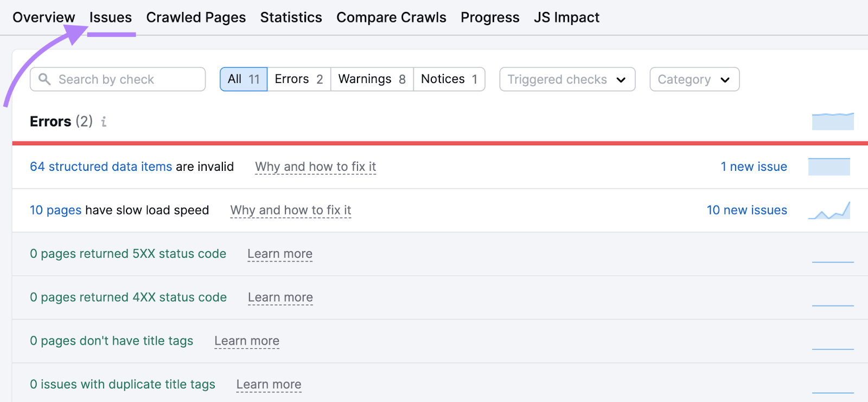Open the 64 structured data items link
This screenshot has width=868, height=402.
101,167
